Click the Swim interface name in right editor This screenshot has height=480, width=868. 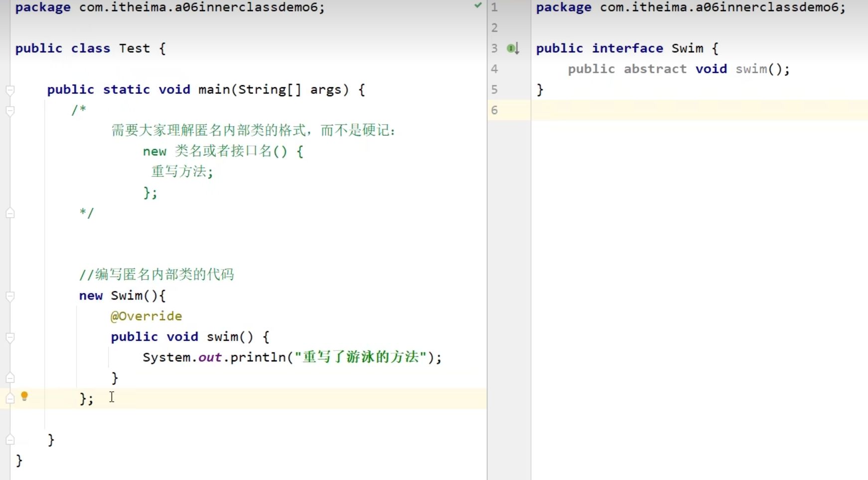pyautogui.click(x=687, y=48)
